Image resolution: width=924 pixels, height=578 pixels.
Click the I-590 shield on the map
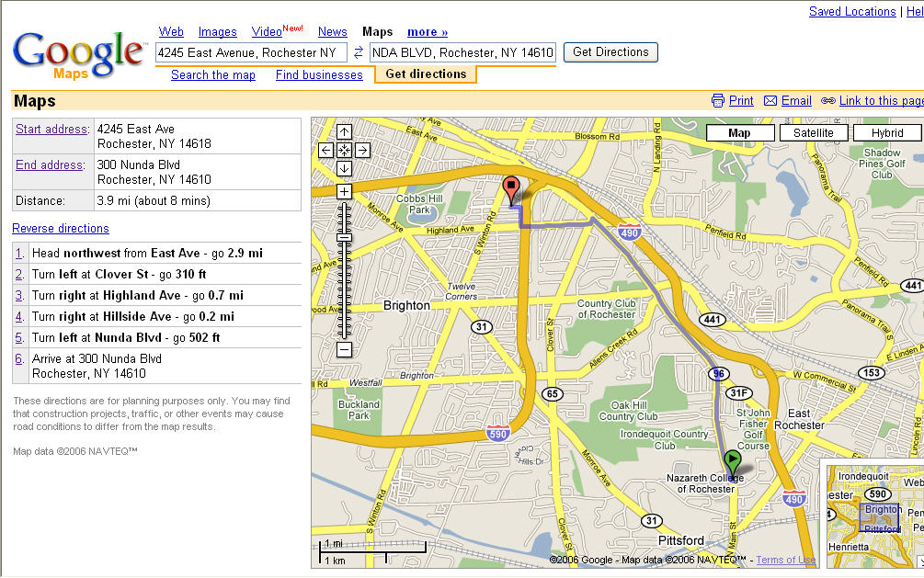pyautogui.click(x=498, y=434)
